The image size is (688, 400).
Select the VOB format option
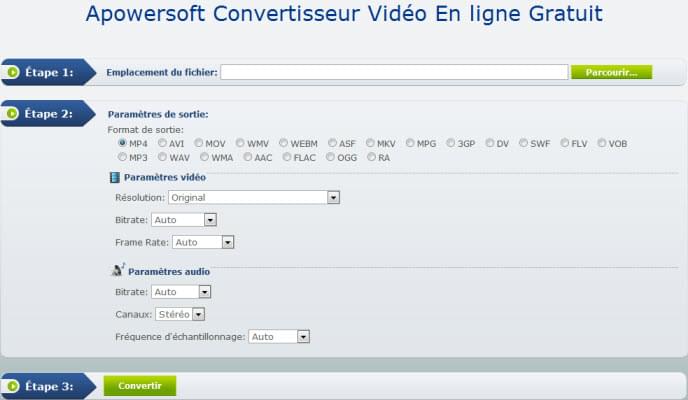(602, 143)
